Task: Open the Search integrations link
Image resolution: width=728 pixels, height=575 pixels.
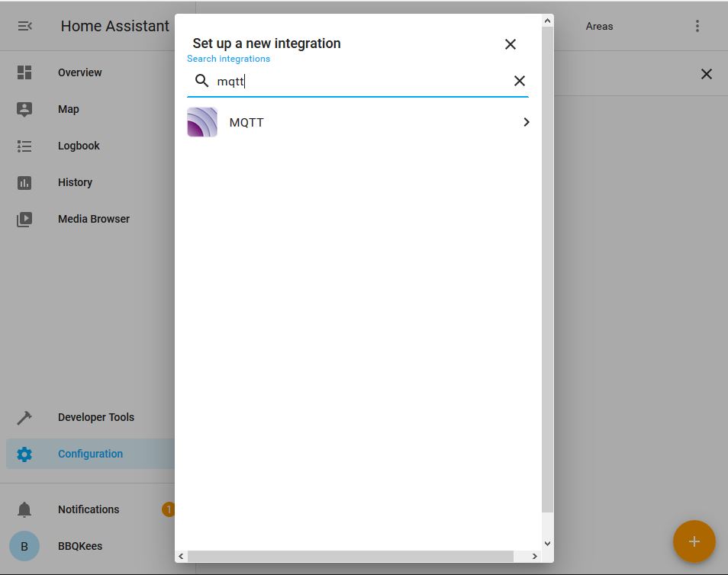Action: coord(228,58)
